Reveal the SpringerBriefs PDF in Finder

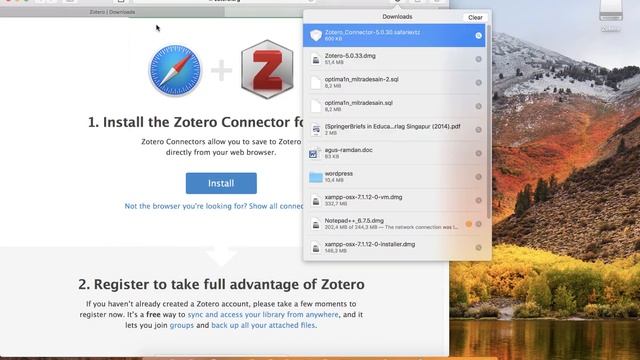point(478,130)
